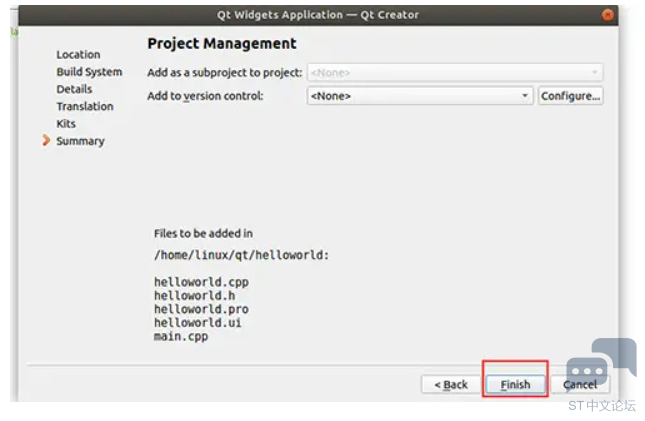Switch to the Kits step
The width and height of the screenshot is (645, 421).
click(x=66, y=124)
